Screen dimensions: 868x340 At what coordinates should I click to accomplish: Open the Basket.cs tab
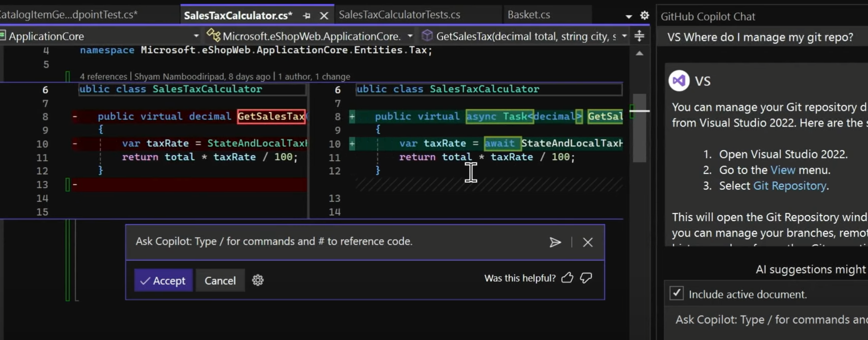529,15
